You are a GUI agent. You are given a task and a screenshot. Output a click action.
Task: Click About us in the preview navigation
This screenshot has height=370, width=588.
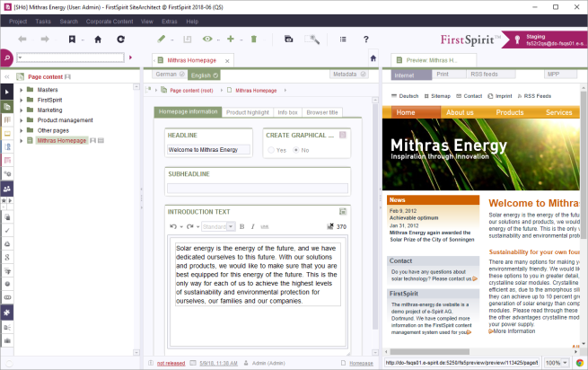(x=460, y=112)
